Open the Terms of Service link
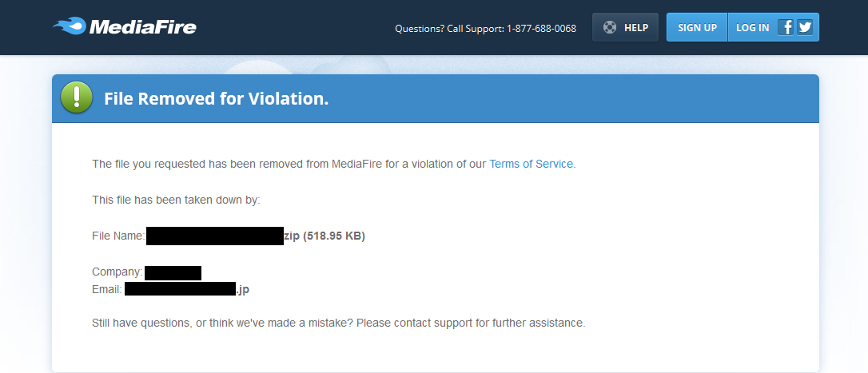 pos(531,164)
